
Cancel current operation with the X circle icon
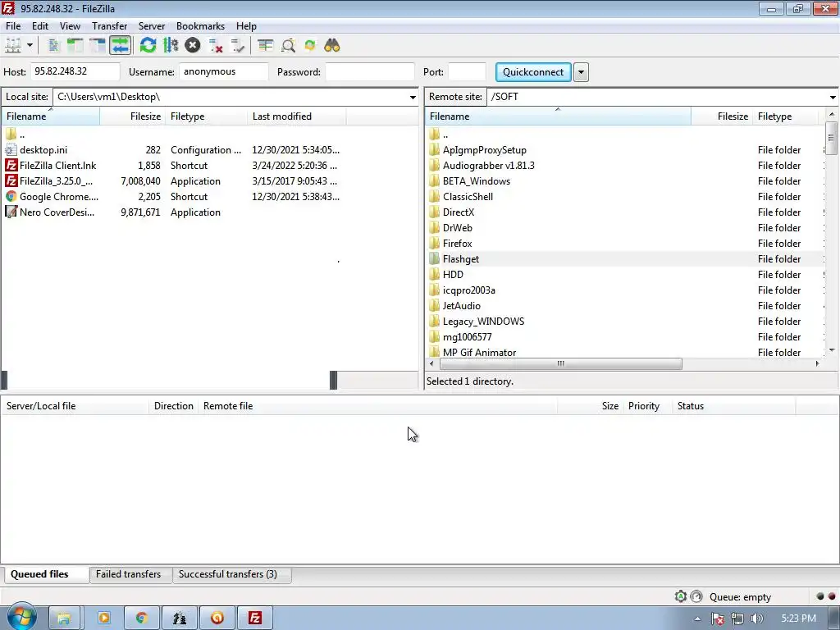[193, 46]
